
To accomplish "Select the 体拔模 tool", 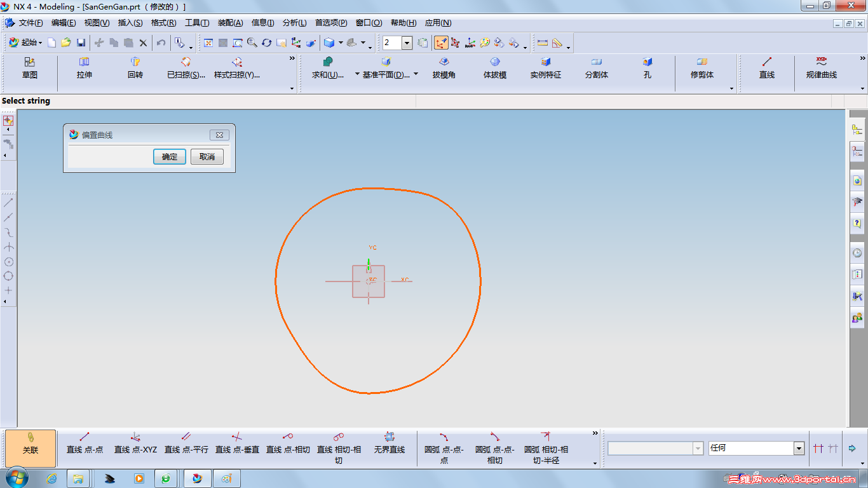I will 495,68.
